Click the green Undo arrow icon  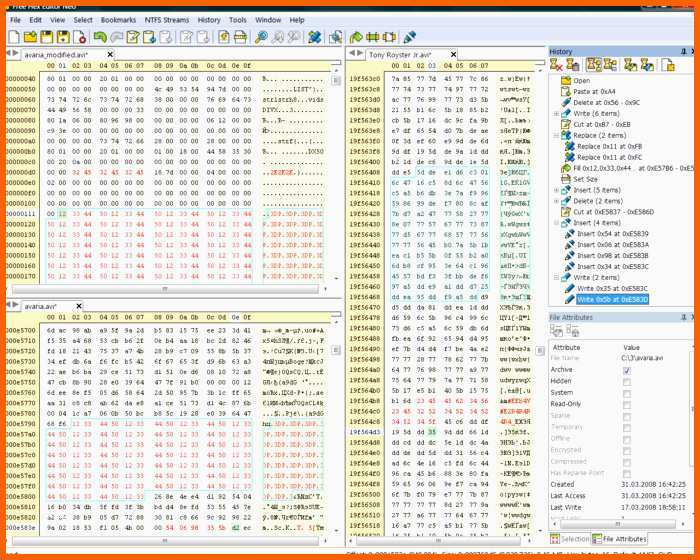click(x=100, y=37)
